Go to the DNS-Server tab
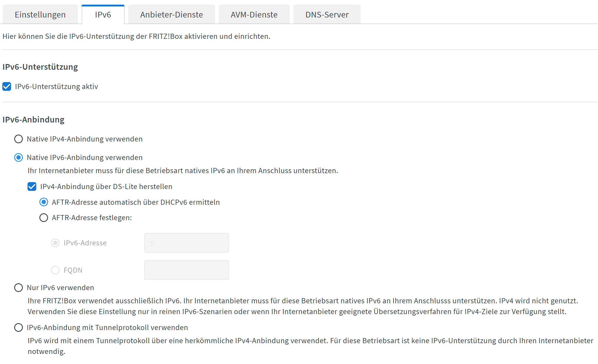Screen dimensions: 598x364 click(327, 15)
